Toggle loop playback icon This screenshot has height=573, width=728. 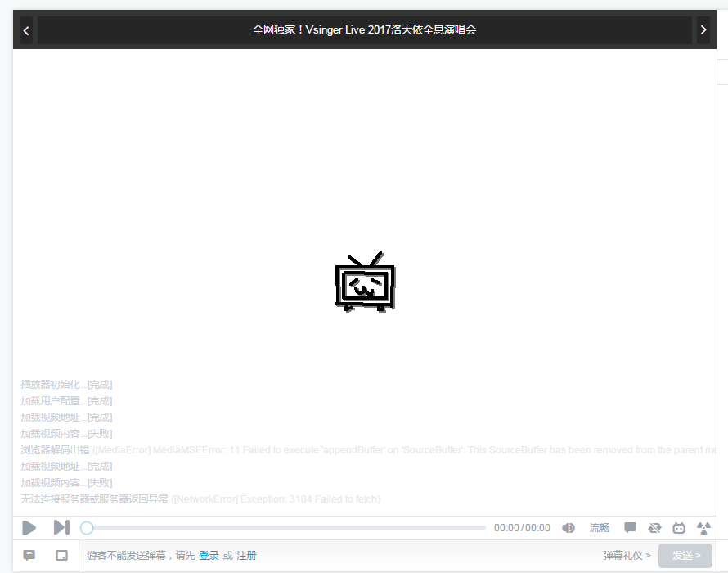654,527
